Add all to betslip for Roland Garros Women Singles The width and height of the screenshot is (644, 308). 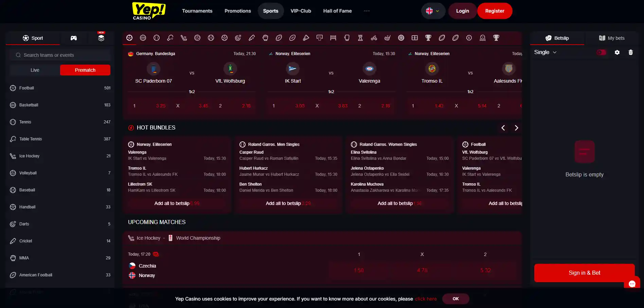tap(400, 203)
